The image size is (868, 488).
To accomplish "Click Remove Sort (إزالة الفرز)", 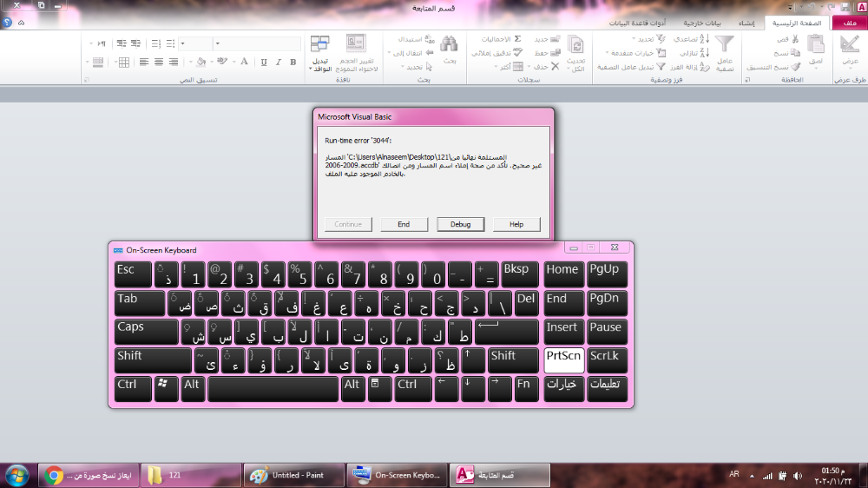I will (x=690, y=67).
